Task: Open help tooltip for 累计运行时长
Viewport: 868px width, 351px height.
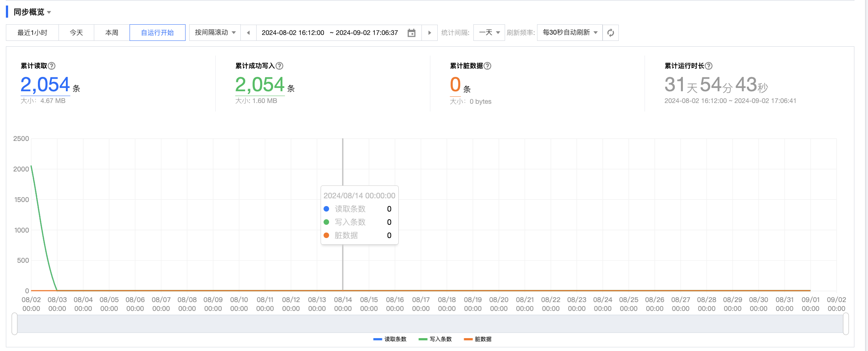Action: 709,66
